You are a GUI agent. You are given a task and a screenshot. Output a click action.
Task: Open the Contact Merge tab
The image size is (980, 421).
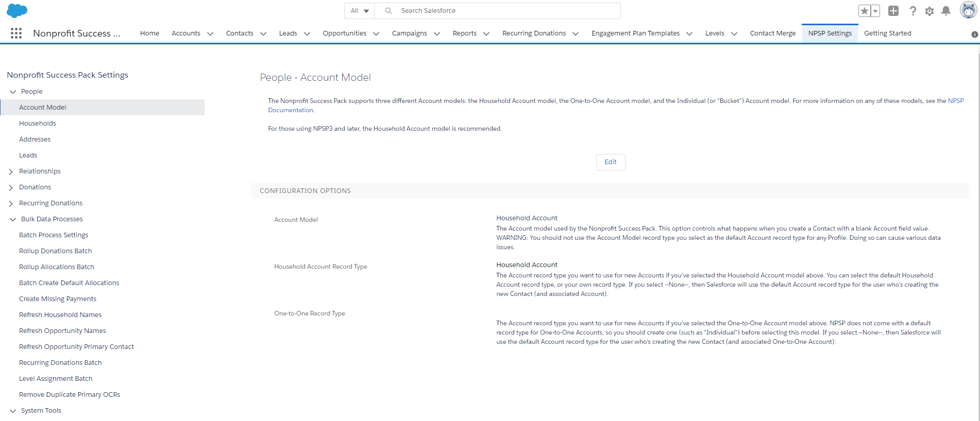(773, 33)
